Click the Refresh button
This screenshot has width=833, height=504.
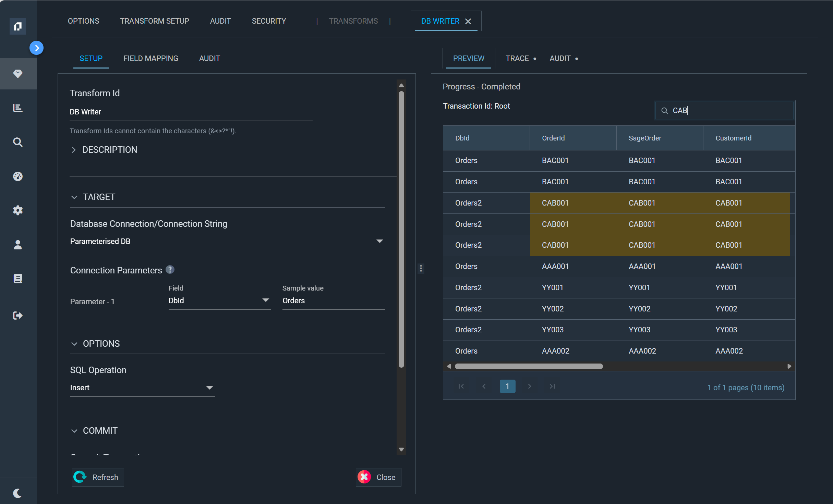pyautogui.click(x=98, y=477)
